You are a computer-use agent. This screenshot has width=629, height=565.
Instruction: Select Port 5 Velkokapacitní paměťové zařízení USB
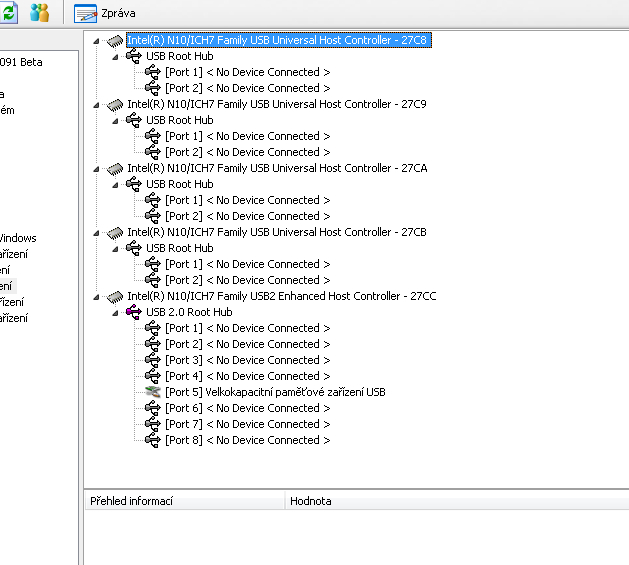click(275, 392)
